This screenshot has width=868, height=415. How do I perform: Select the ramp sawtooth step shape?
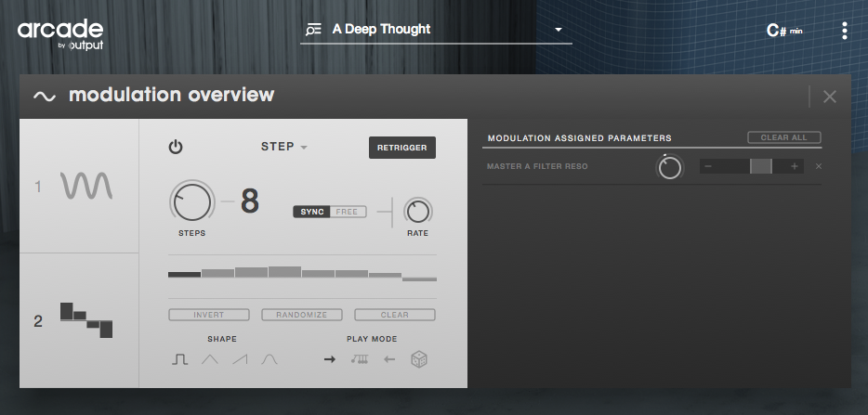pyautogui.click(x=240, y=359)
